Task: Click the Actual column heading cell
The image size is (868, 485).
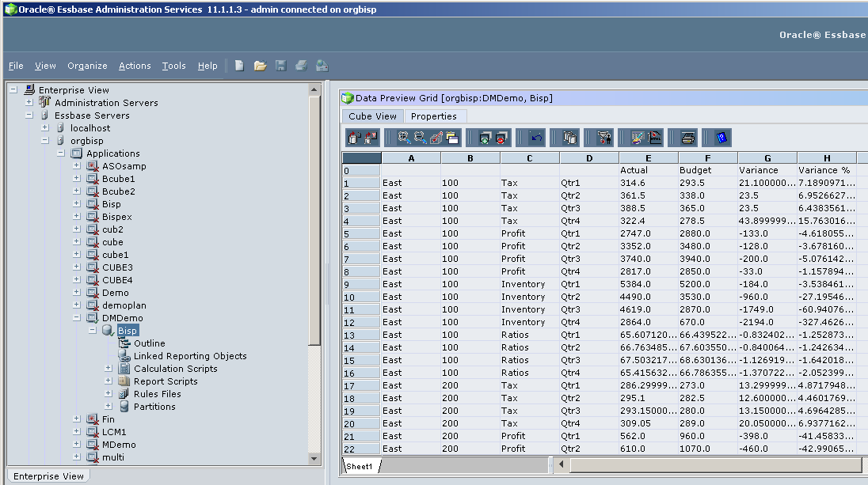Action: 649,170
